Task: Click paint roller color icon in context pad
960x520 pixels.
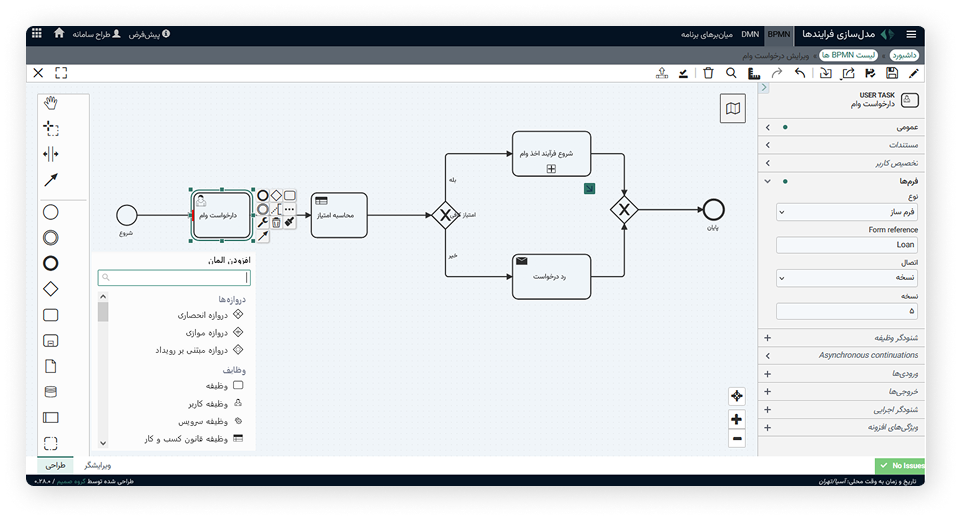Action: 290,222
